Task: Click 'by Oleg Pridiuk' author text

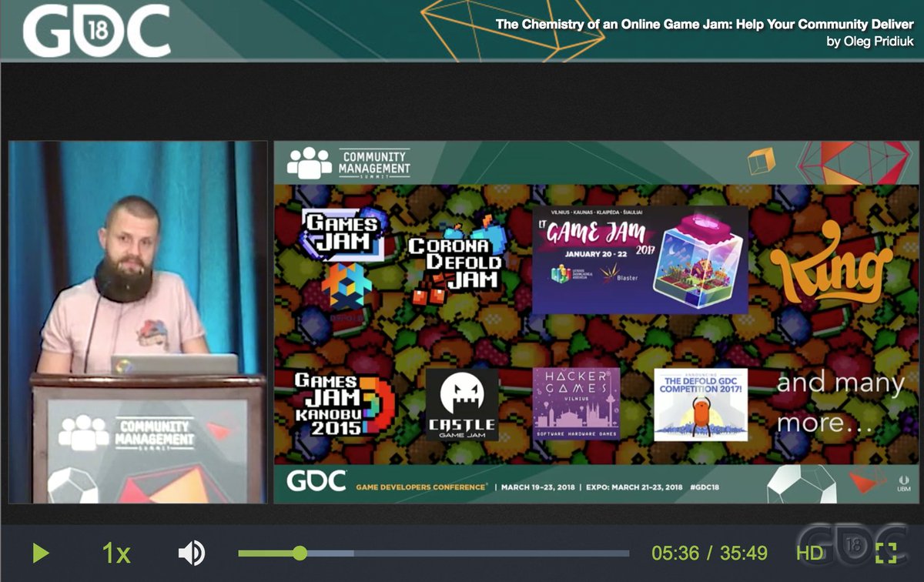Action: [x=871, y=42]
